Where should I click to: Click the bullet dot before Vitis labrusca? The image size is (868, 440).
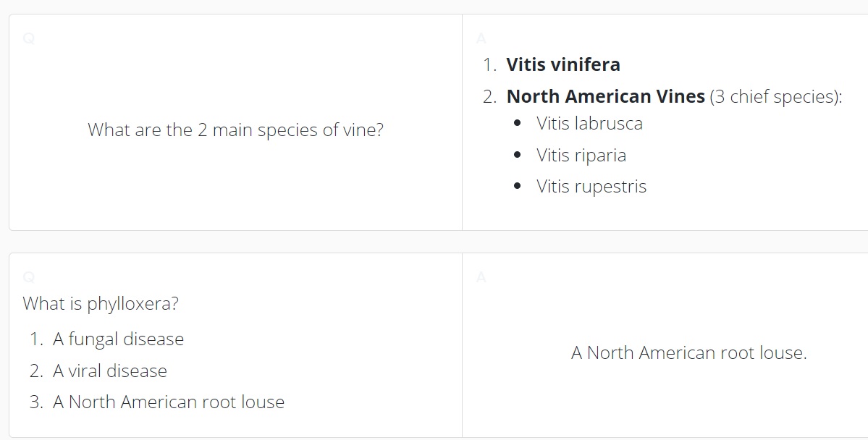click(518, 124)
